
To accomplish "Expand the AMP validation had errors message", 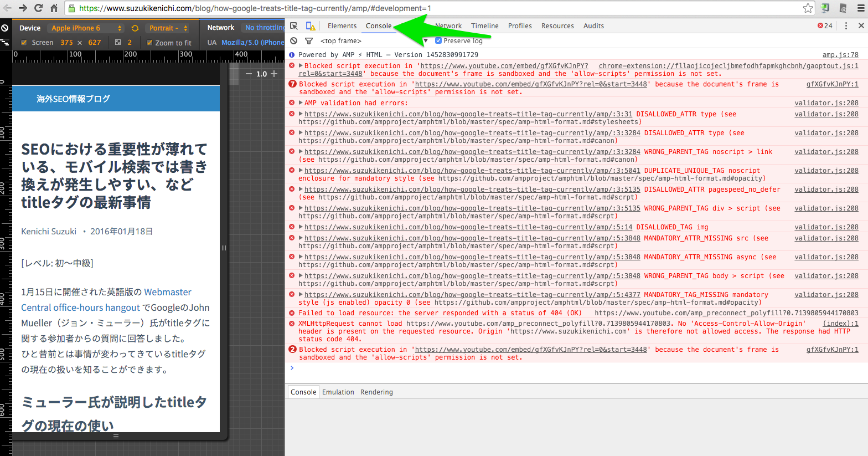I will [301, 103].
